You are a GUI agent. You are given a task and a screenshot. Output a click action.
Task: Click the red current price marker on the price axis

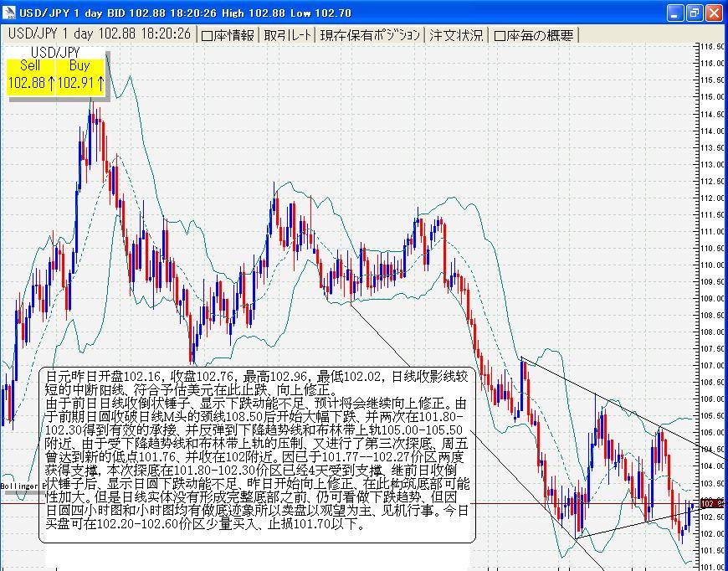click(x=712, y=504)
